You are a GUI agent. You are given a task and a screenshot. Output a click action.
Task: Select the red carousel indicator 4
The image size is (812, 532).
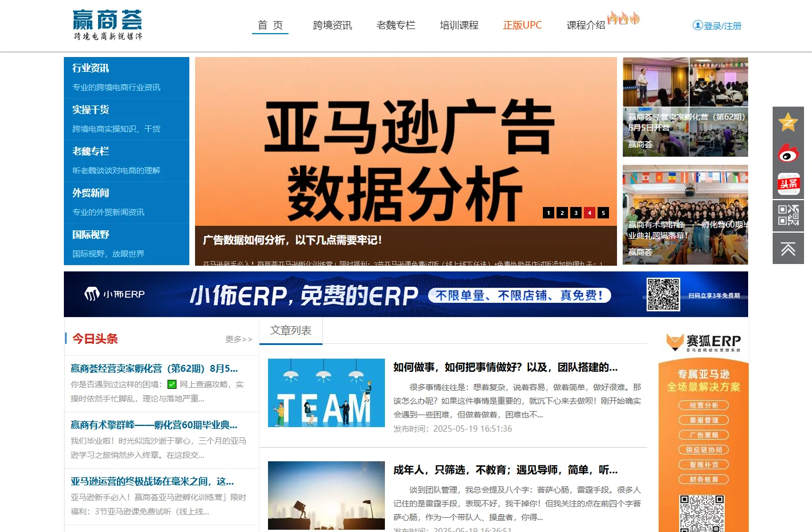point(590,213)
